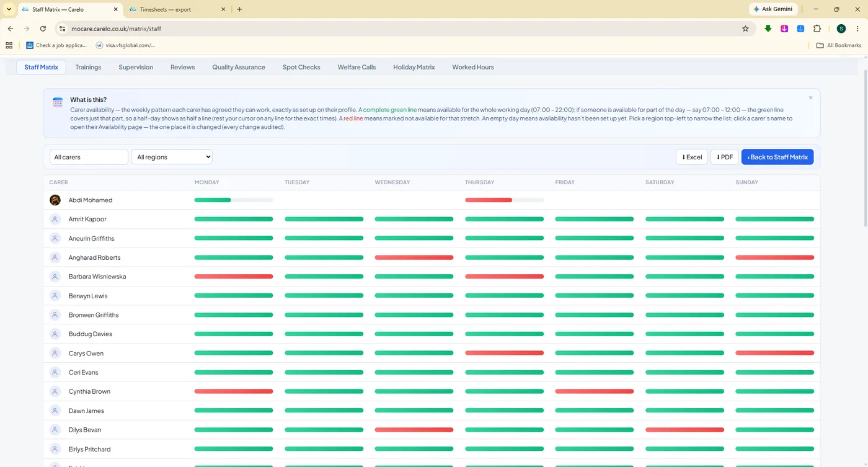Screen dimensions: 868x467
Task: Click Carys Owen's Sunday red bar
Action: 775,354
